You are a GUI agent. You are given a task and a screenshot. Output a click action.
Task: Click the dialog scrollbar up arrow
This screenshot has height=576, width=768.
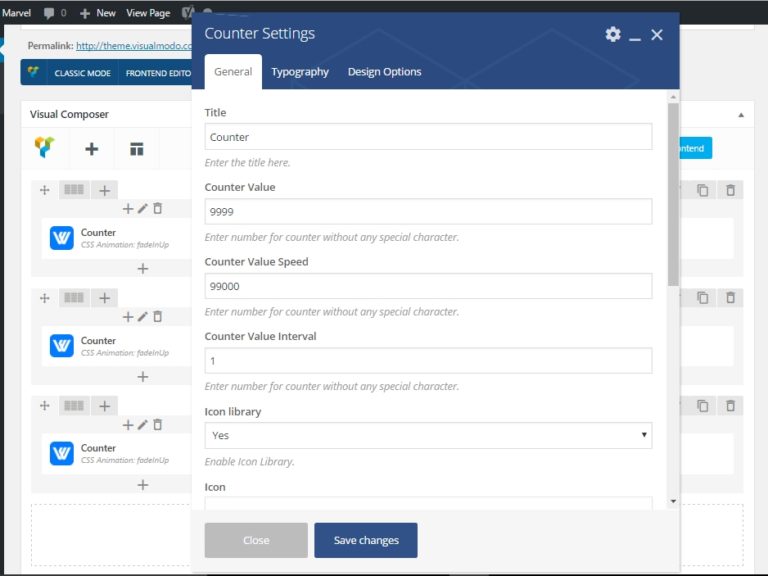[x=673, y=97]
